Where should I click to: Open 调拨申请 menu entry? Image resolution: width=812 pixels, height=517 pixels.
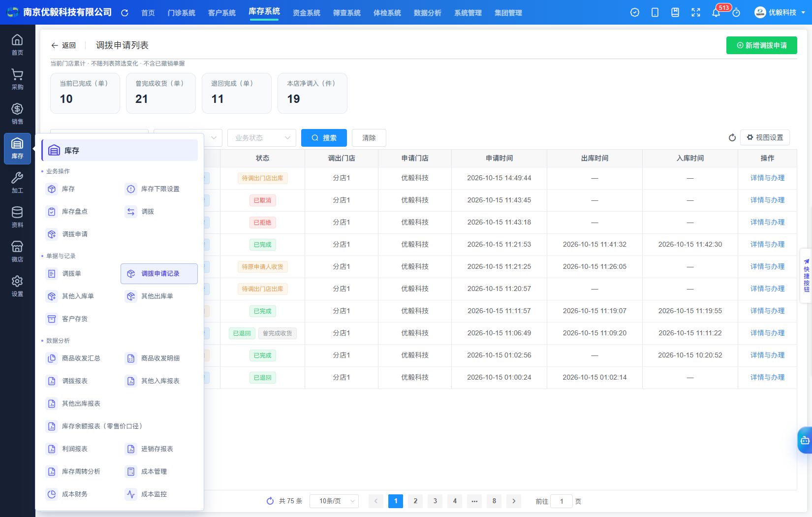pyautogui.click(x=80, y=234)
